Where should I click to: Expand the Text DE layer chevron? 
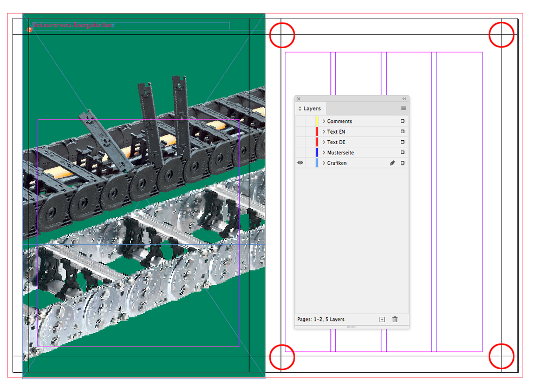(x=324, y=142)
